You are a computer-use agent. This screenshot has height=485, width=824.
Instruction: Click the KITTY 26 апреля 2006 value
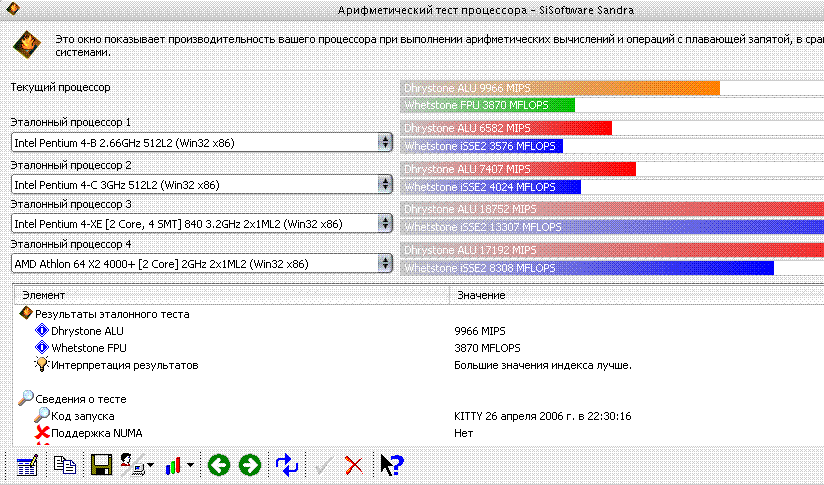[542, 416]
